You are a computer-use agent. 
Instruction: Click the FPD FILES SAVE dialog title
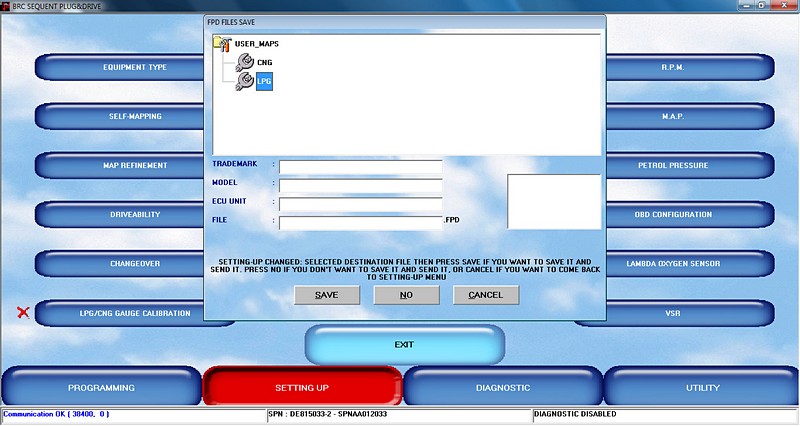click(x=231, y=22)
